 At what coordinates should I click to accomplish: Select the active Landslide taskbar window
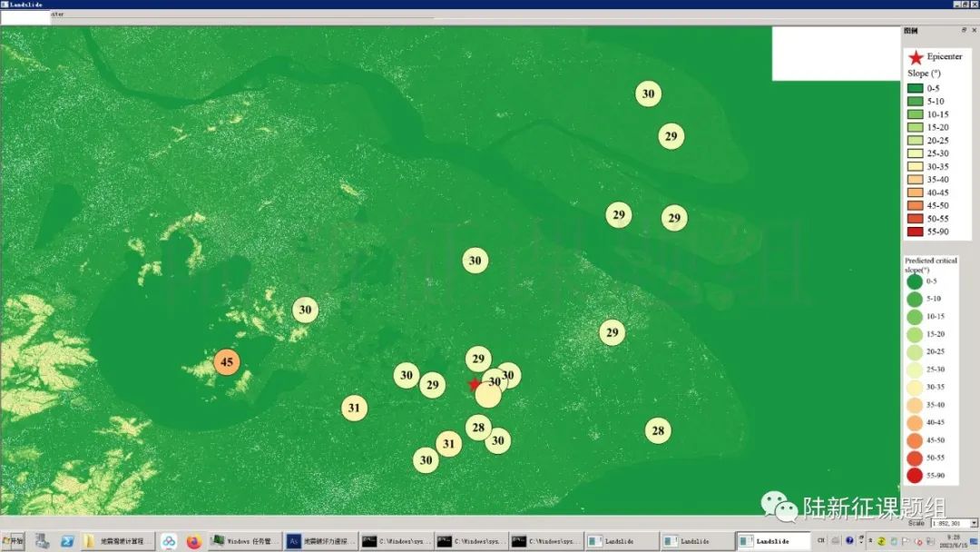[x=772, y=541]
